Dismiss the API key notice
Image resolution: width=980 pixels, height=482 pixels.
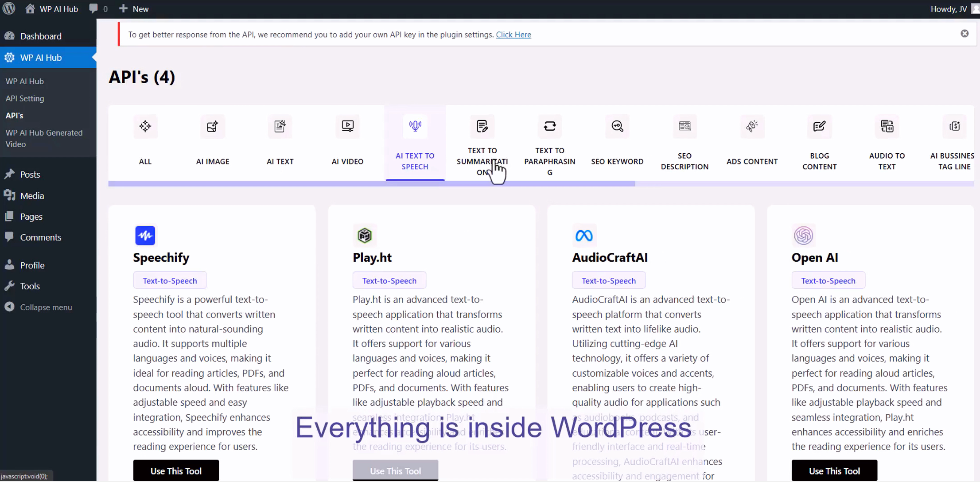point(964,34)
